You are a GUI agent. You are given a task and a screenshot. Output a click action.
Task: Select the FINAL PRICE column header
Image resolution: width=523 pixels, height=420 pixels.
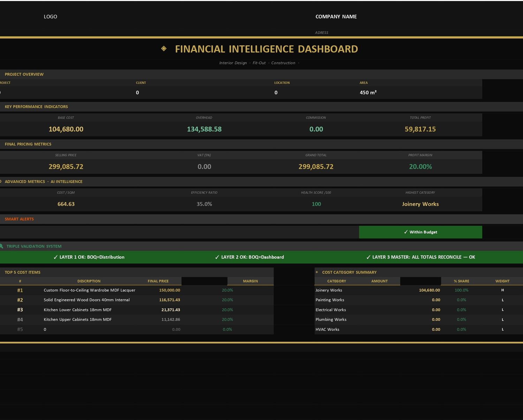[158, 281]
